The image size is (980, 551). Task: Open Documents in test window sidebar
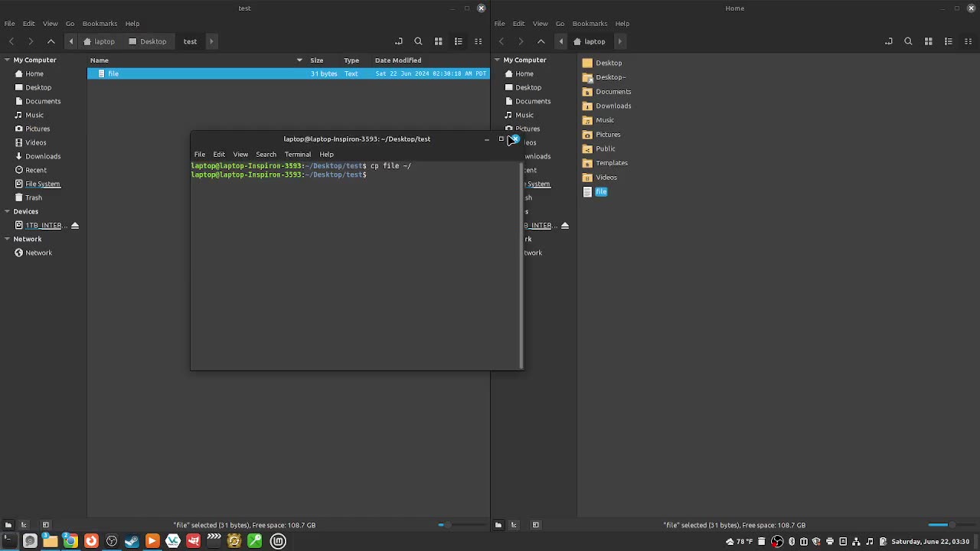(x=43, y=101)
